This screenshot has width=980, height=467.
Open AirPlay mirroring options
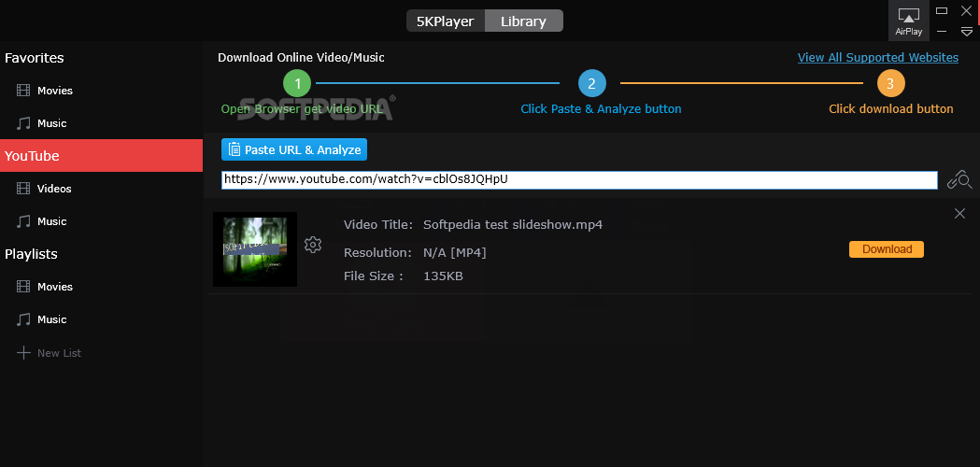pos(908,21)
